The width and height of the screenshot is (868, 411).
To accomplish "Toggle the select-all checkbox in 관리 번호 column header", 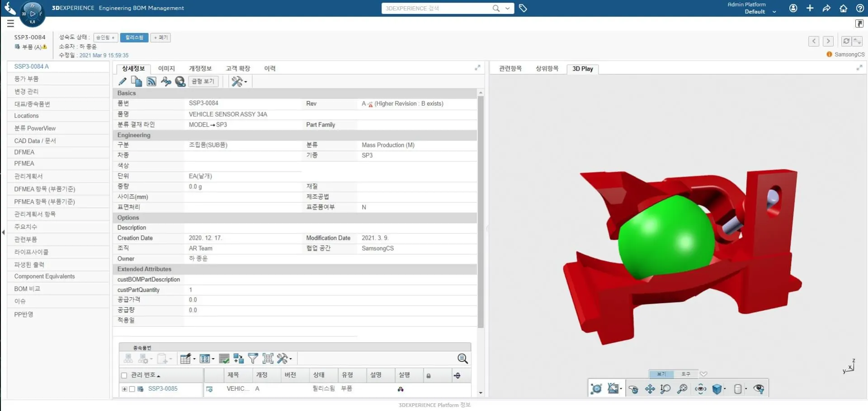I will pos(123,375).
